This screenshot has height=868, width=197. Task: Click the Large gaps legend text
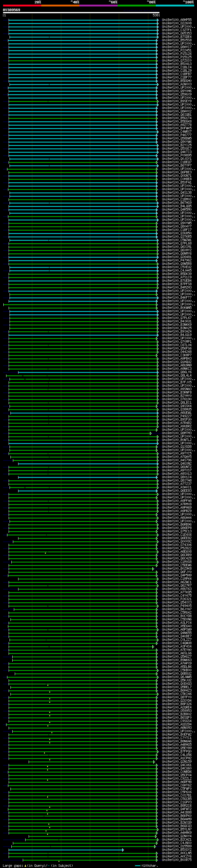pos(38,866)
